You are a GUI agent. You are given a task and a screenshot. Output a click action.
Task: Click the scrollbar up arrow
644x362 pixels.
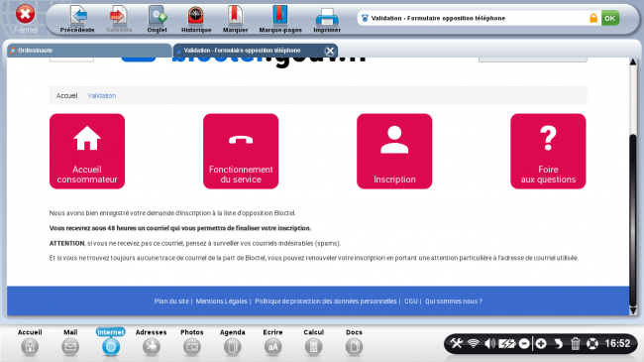pyautogui.click(x=633, y=62)
